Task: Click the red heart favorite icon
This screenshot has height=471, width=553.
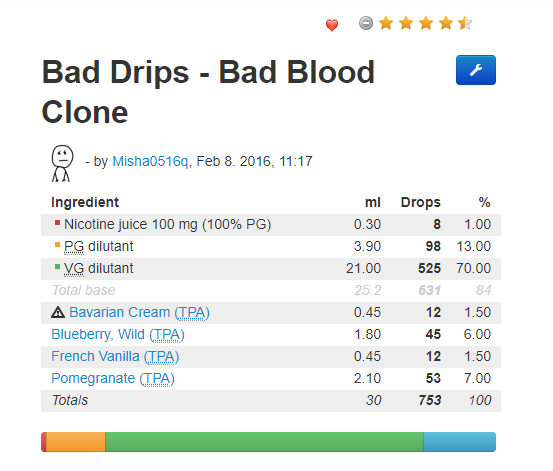Action: (332, 25)
